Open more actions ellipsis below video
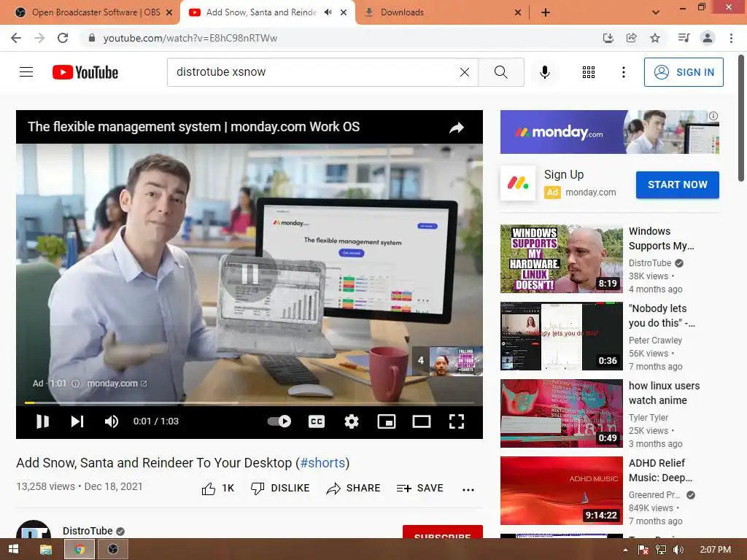This screenshot has width=747, height=560. coord(468,489)
